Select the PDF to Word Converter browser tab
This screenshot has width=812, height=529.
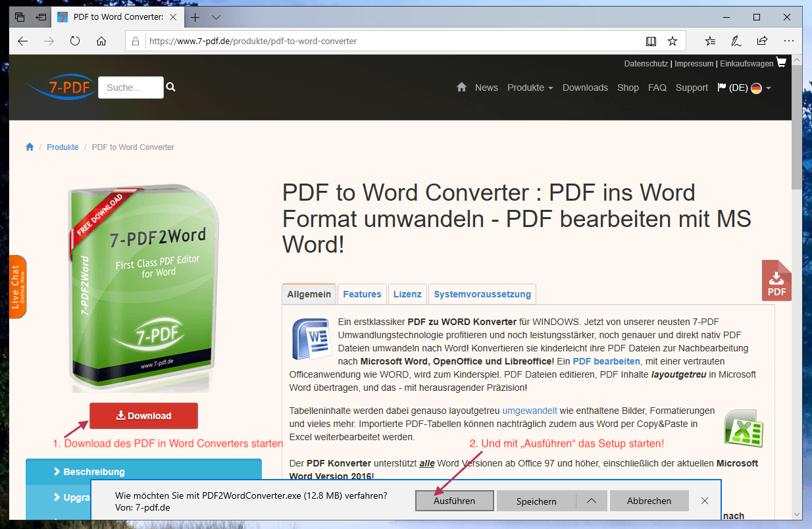(118, 17)
